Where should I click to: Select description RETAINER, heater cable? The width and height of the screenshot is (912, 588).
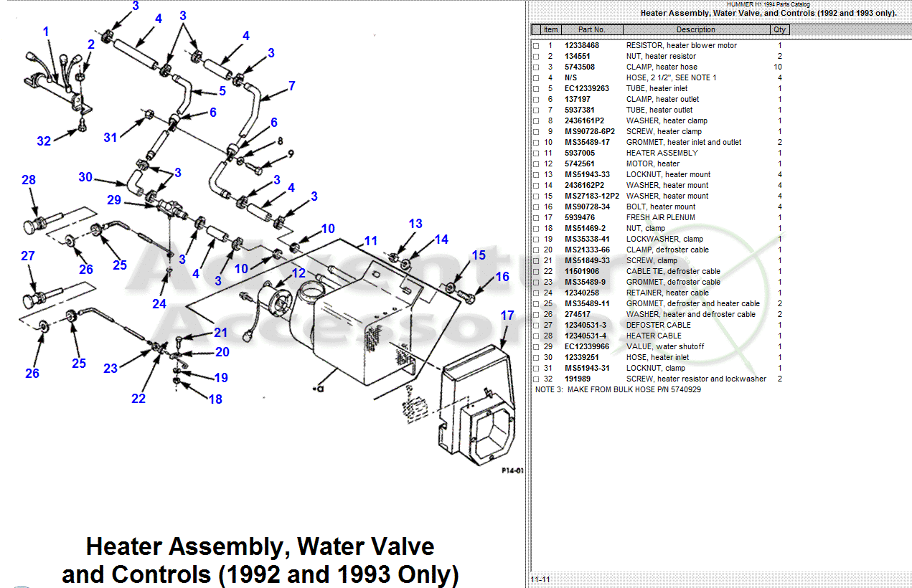coord(667,293)
